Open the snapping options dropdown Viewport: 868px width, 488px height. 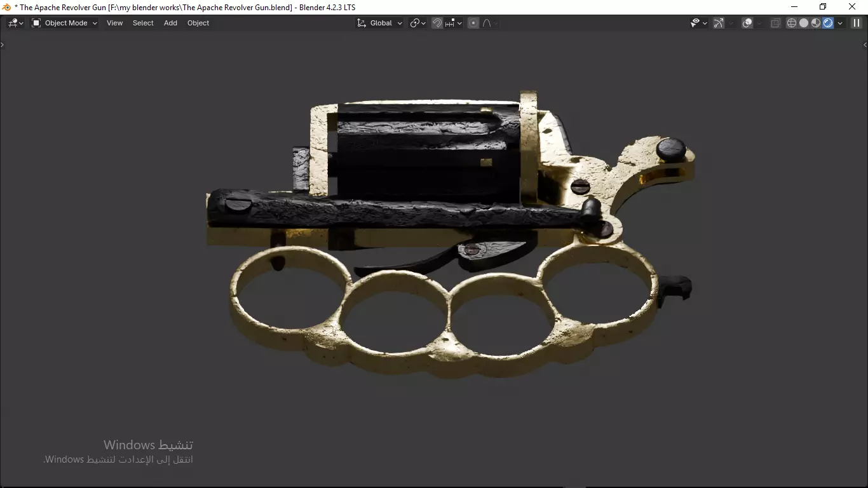coord(454,23)
